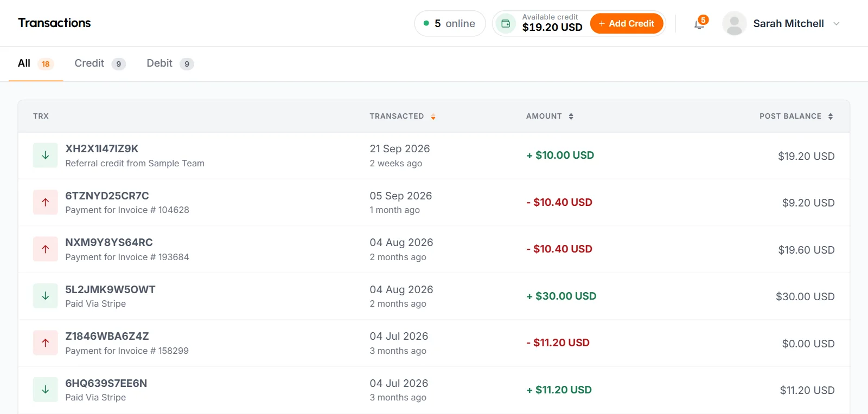Click red up-arrow icon for NXM9Y8YS64RC

46,249
